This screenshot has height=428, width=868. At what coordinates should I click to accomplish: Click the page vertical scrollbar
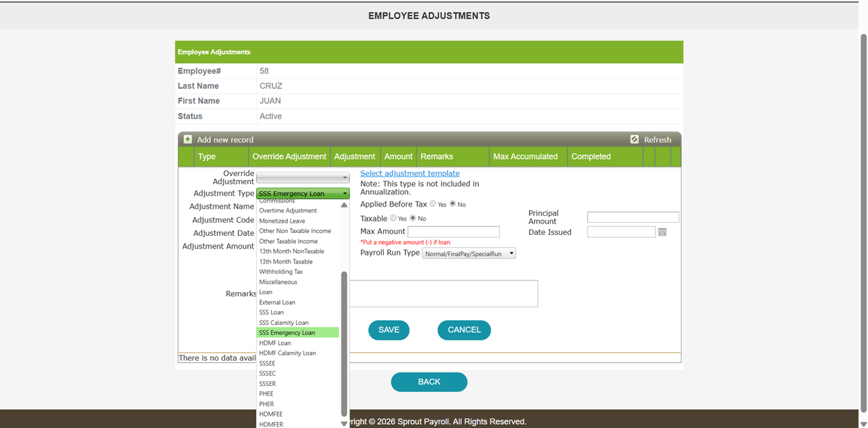pos(863,224)
